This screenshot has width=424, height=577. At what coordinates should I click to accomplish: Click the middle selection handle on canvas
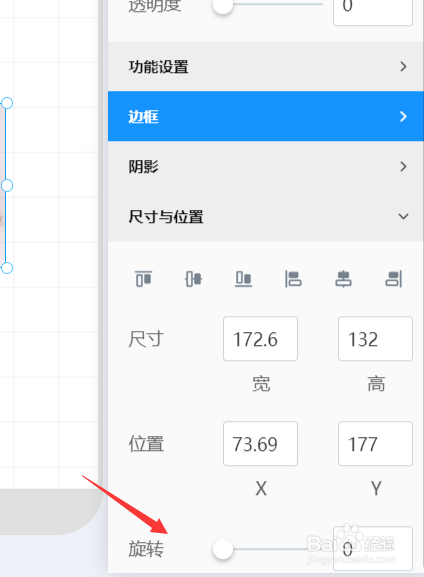click(x=7, y=185)
